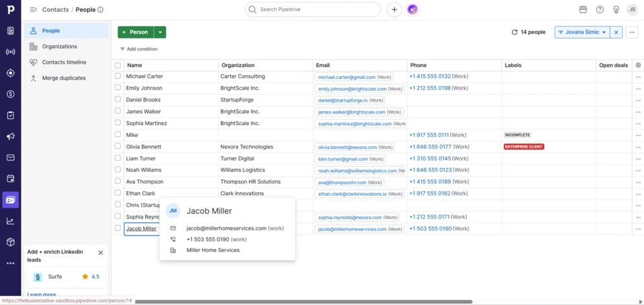Open table column settings gear
Viewport: 644px width, 305px height.
click(x=638, y=65)
